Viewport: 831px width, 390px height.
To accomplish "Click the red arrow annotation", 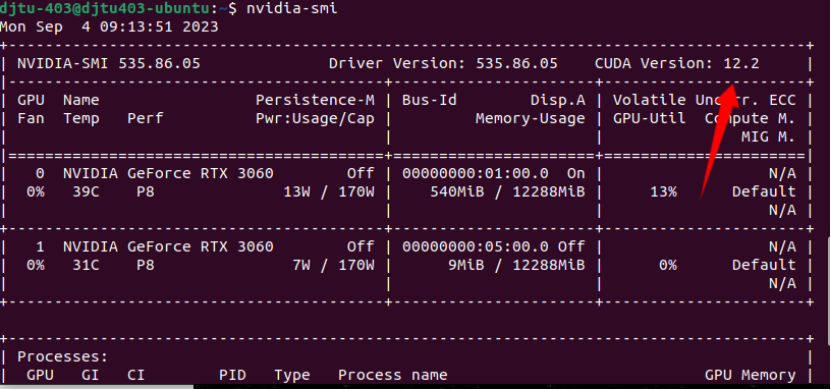I will click(718, 141).
